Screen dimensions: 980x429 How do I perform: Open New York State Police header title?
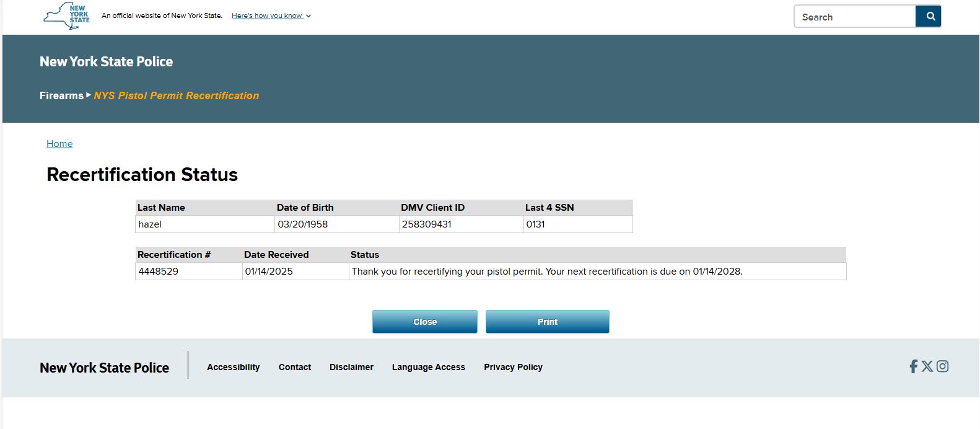pyautogui.click(x=106, y=61)
